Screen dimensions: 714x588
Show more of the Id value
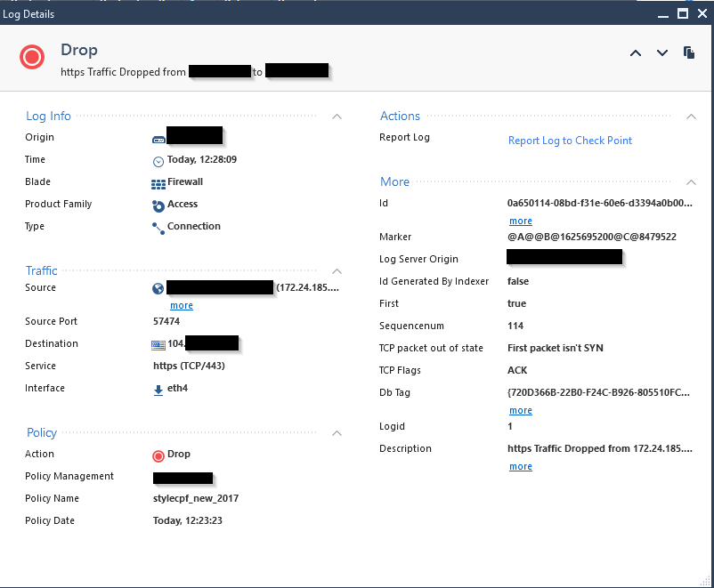click(521, 222)
